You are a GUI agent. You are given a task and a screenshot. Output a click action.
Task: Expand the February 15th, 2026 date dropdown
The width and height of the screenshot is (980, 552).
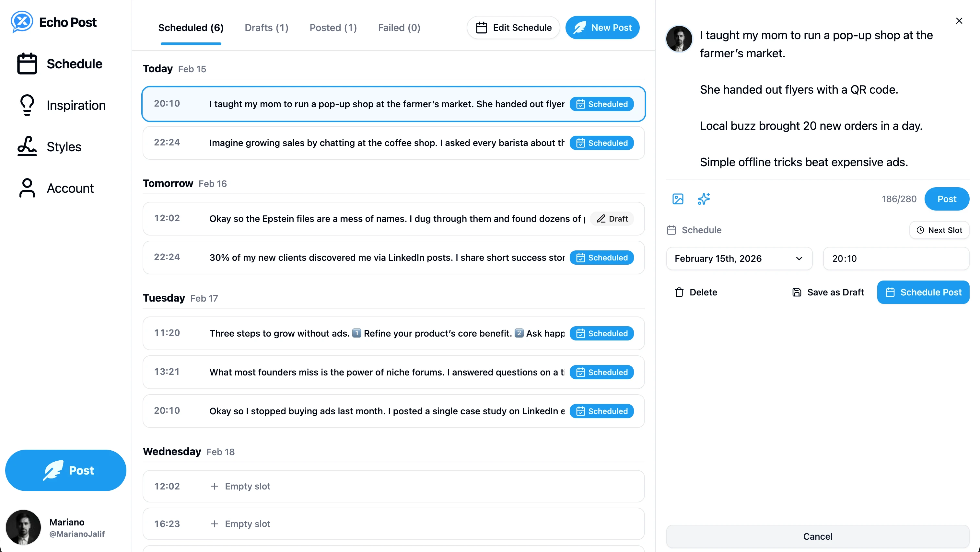coord(739,259)
